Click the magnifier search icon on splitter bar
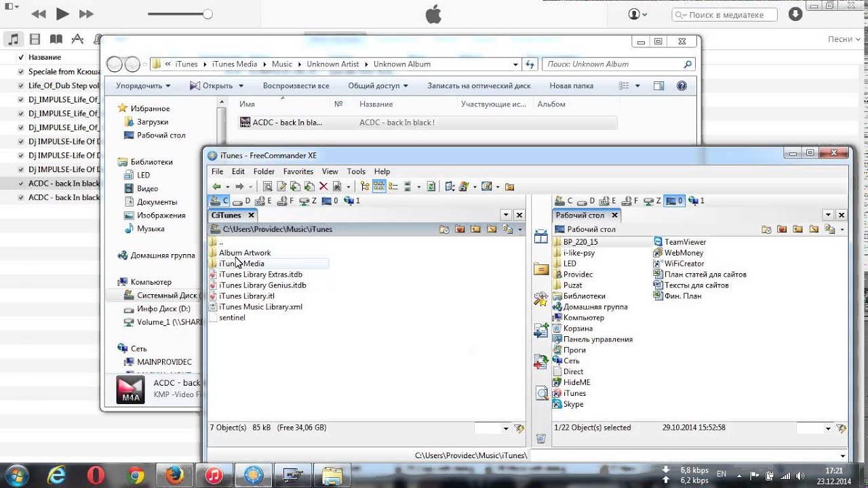Screen dimensions: 868x488 tap(541, 393)
